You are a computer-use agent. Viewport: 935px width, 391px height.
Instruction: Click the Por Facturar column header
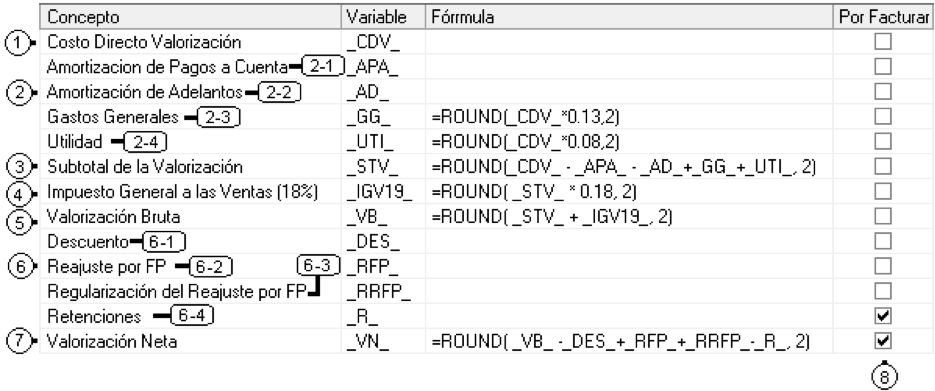883,17
